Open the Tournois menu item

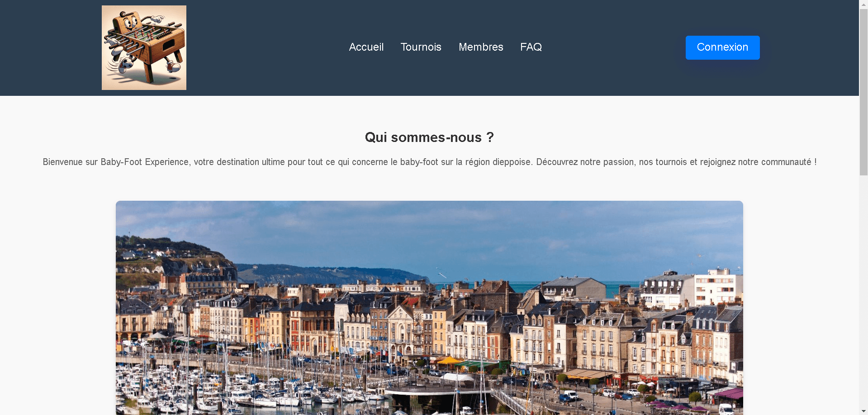tap(421, 47)
